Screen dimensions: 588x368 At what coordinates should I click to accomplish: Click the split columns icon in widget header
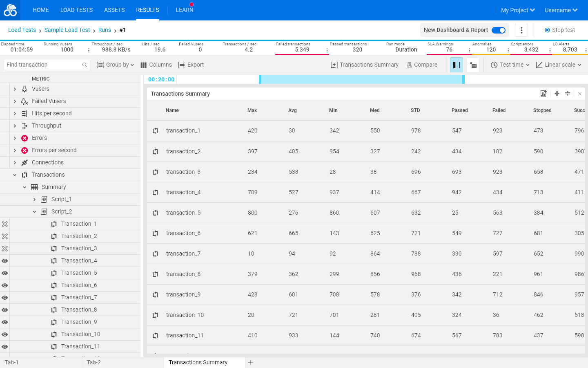point(557,94)
